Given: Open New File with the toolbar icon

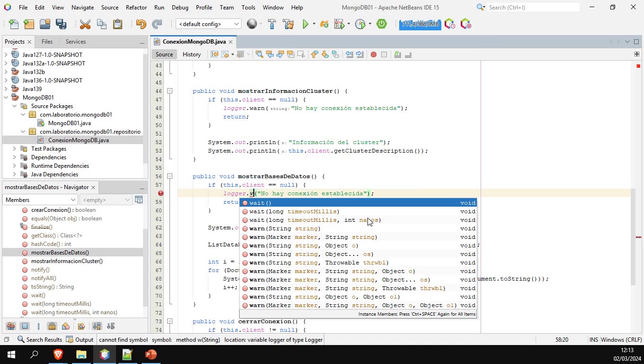Looking at the screenshot, I should (x=13, y=24).
